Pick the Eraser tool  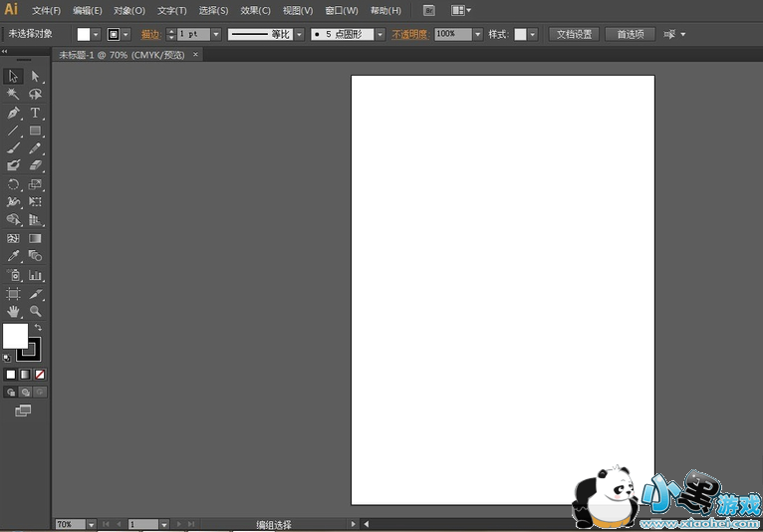tap(36, 166)
